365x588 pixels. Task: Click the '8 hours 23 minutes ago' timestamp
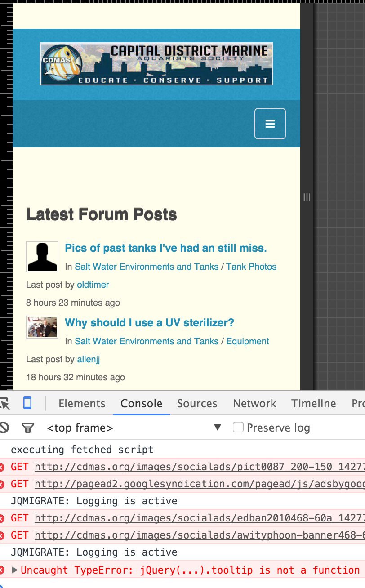[x=73, y=303]
